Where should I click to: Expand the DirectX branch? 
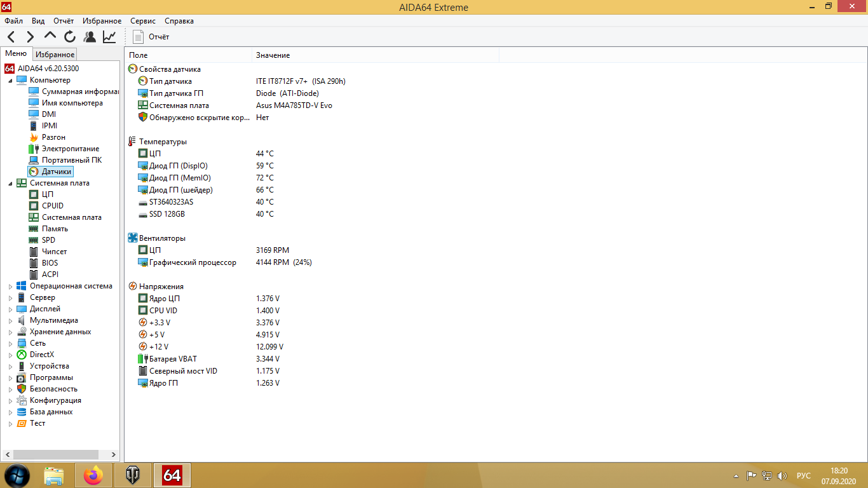[x=10, y=355]
